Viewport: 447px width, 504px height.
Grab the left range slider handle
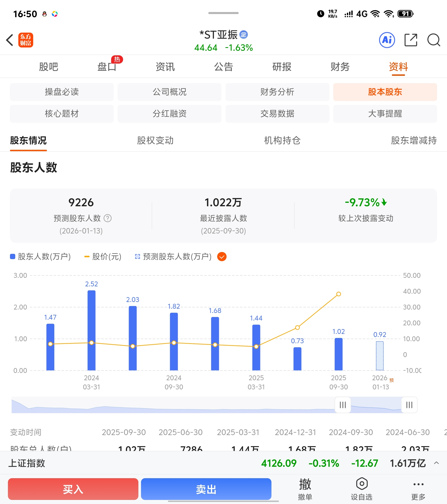(343, 405)
